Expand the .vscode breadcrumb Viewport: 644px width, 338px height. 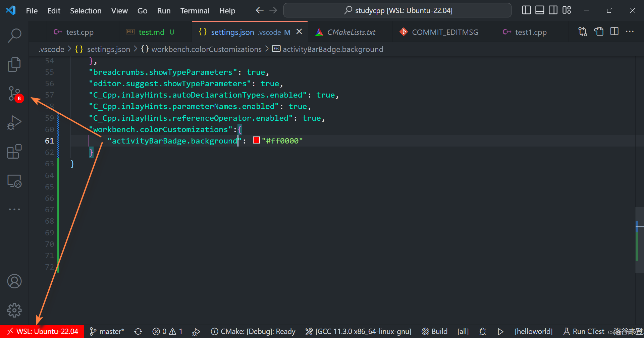(x=51, y=49)
